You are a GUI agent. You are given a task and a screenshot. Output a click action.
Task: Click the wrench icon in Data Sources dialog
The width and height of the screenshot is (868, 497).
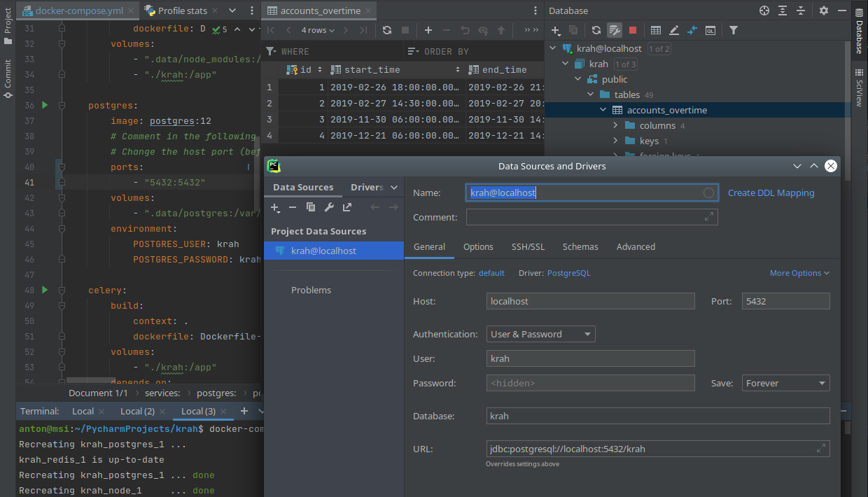pyautogui.click(x=329, y=207)
